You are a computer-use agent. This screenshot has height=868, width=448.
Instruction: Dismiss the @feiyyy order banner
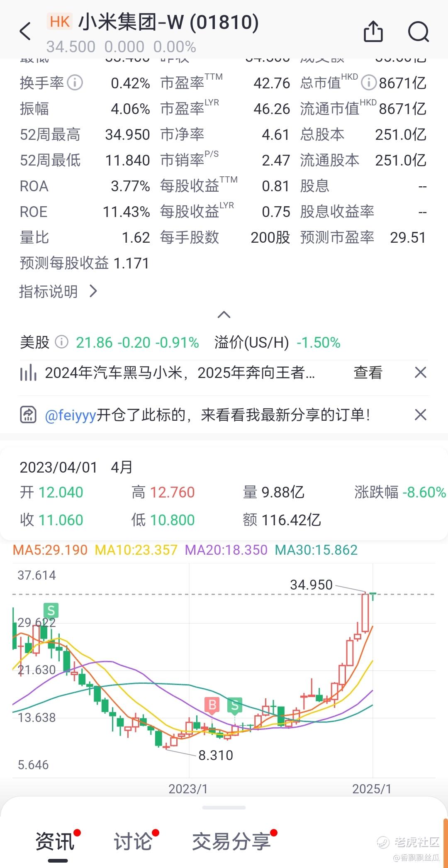(x=421, y=414)
